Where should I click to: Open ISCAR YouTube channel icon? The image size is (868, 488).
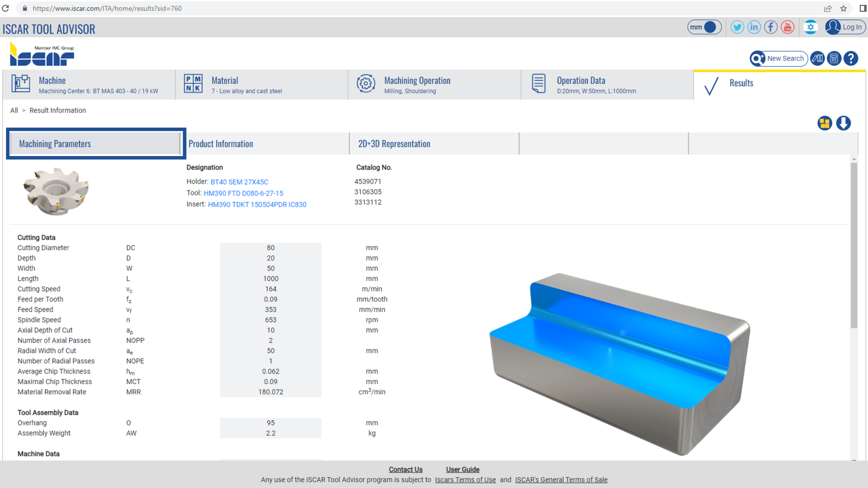click(x=788, y=27)
